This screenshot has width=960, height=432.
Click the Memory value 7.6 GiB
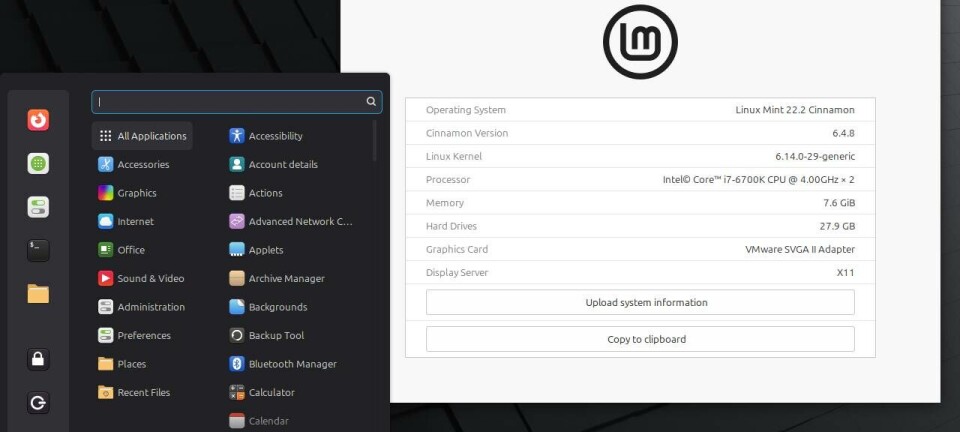pos(839,203)
